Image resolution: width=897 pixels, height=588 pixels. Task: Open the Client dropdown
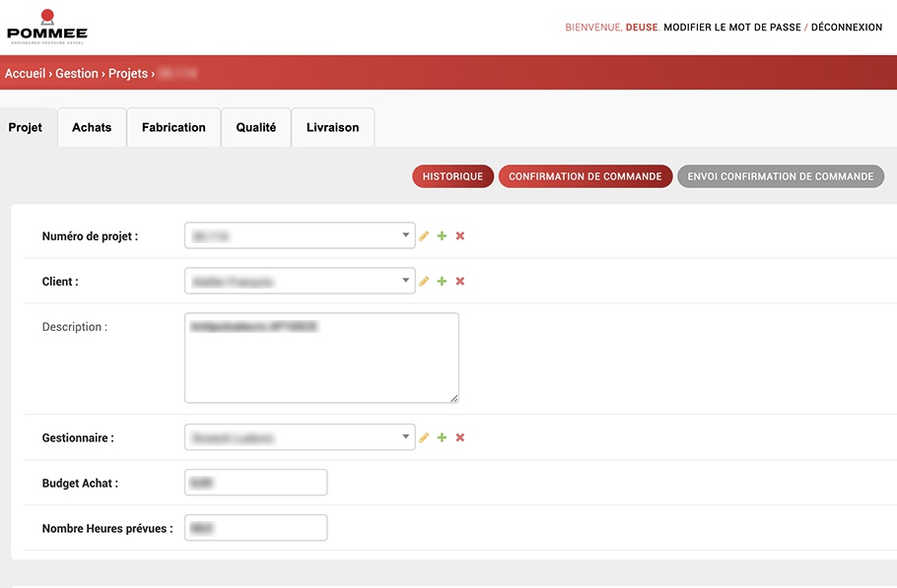click(300, 281)
